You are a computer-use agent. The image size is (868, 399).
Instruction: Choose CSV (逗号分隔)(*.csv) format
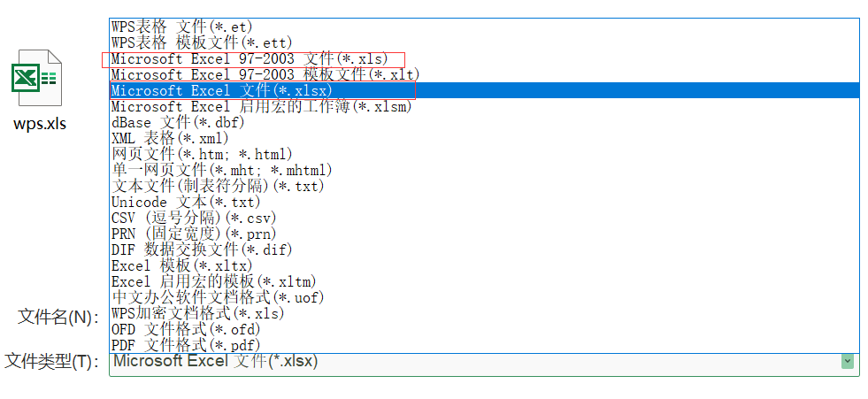[x=484, y=218]
